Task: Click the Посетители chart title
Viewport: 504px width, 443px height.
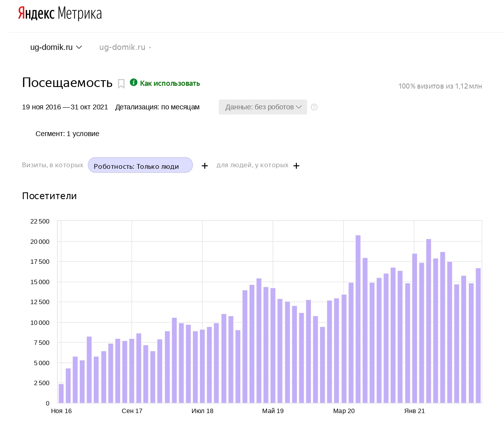Action: [49, 196]
